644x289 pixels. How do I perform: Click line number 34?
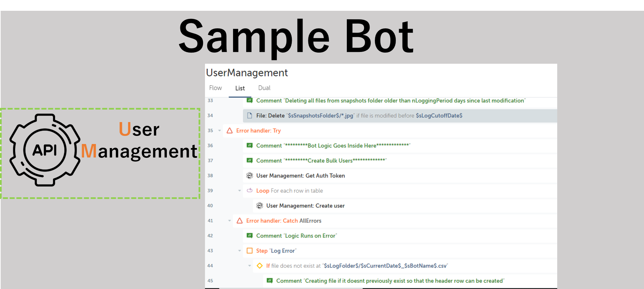click(x=210, y=116)
